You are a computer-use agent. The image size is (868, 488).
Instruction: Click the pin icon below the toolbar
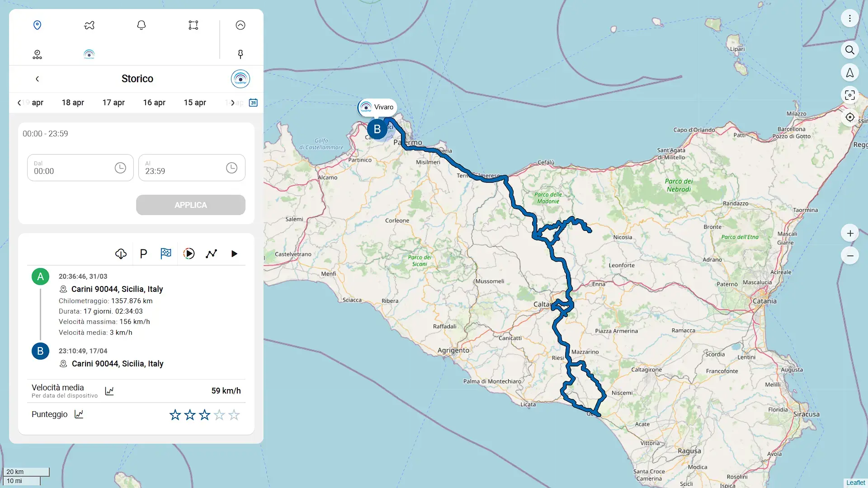241,54
